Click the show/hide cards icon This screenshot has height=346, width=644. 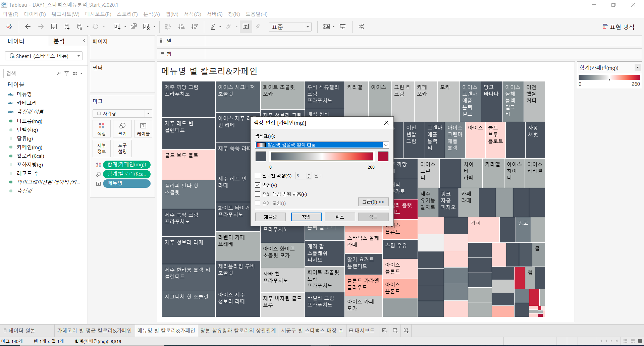pyautogui.click(x=326, y=26)
